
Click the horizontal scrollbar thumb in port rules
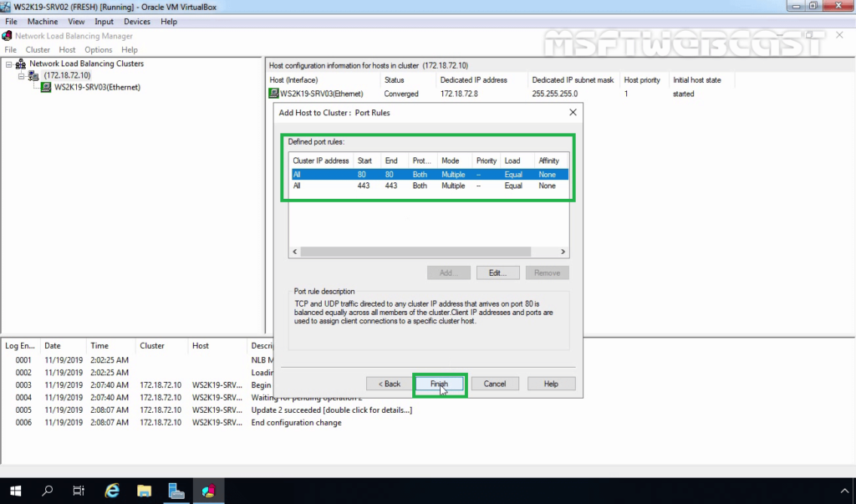pyautogui.click(x=415, y=252)
